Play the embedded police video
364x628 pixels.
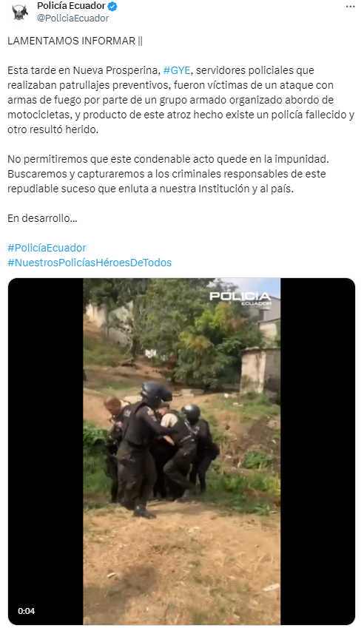pos(181,451)
